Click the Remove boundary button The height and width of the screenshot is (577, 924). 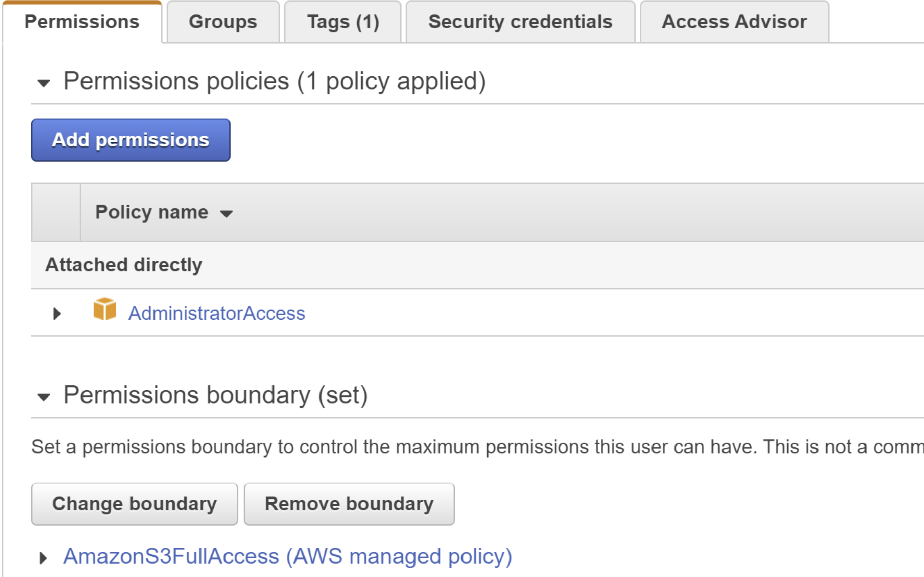tap(349, 504)
